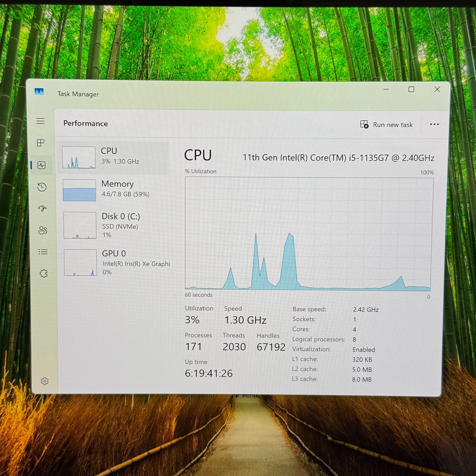The width and height of the screenshot is (476, 476).
Task: Open the Details list page
Action: [x=43, y=252]
